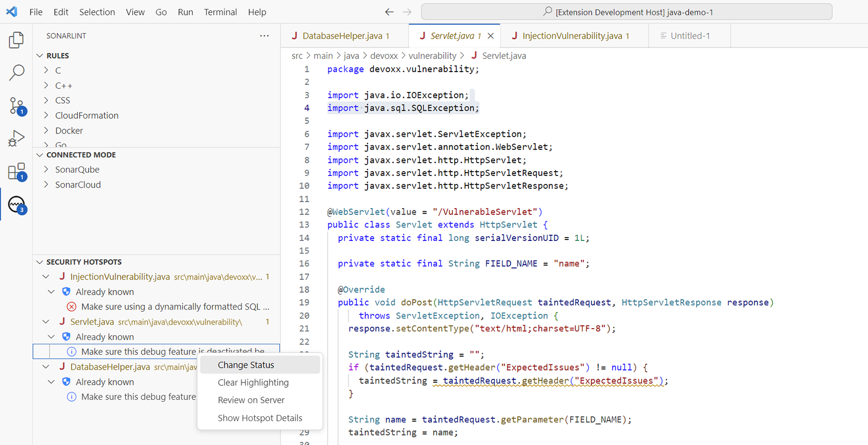Screen dimensions: 868x445
Task: Expand the SonarCloud connections node
Action: (46, 185)
